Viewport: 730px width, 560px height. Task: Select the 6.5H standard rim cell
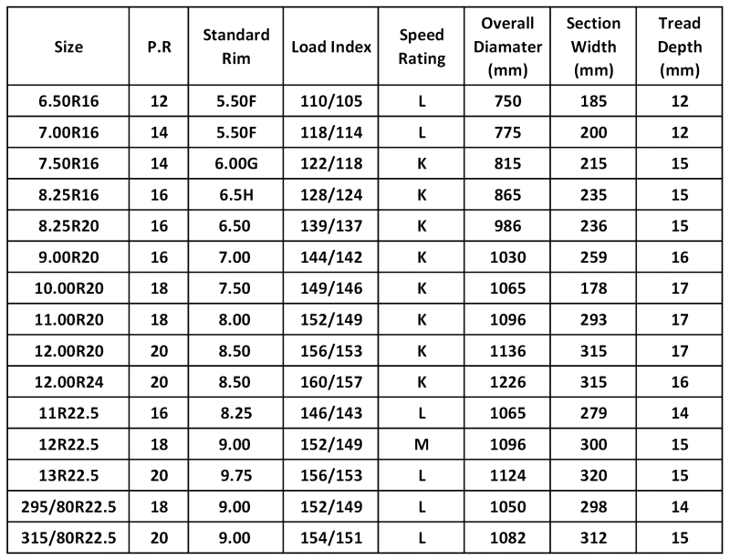pyautogui.click(x=235, y=194)
